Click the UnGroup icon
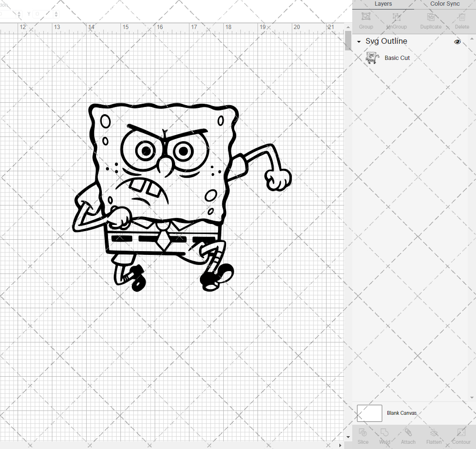The width and height of the screenshot is (476, 449). point(396,18)
